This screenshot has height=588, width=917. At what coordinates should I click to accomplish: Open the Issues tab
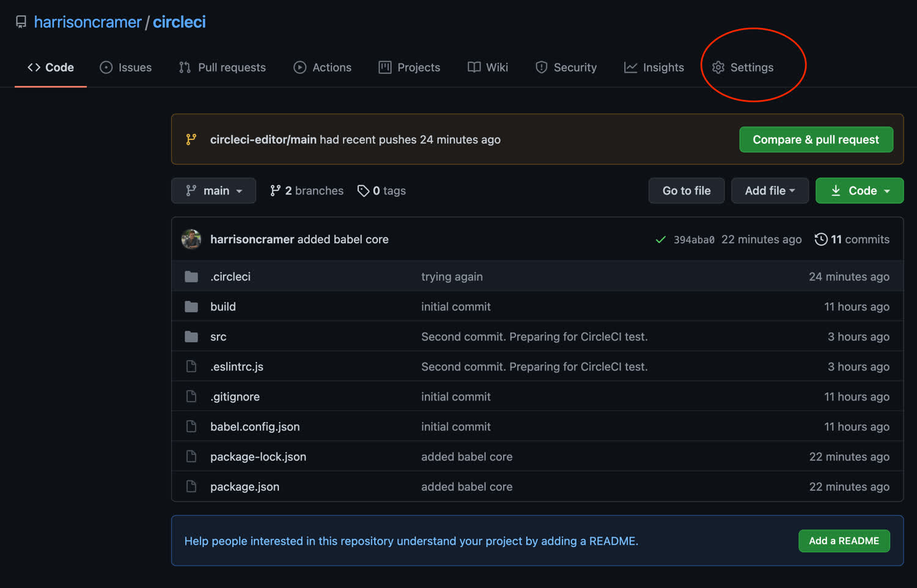coord(125,67)
